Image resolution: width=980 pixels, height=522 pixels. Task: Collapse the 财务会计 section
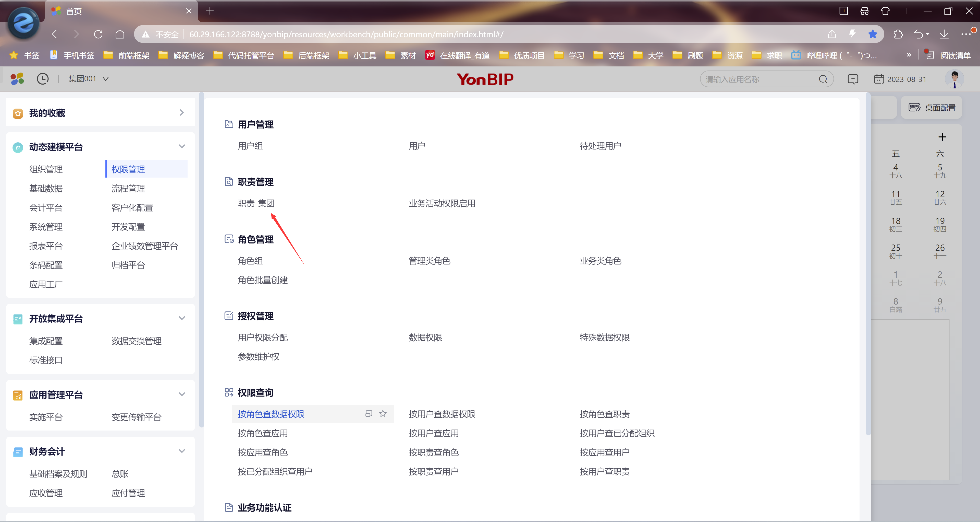coord(182,451)
